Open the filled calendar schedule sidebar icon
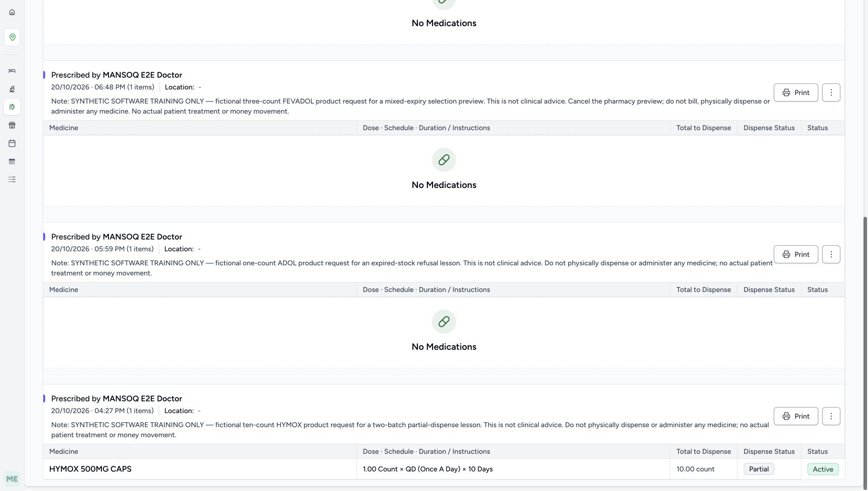 12,161
